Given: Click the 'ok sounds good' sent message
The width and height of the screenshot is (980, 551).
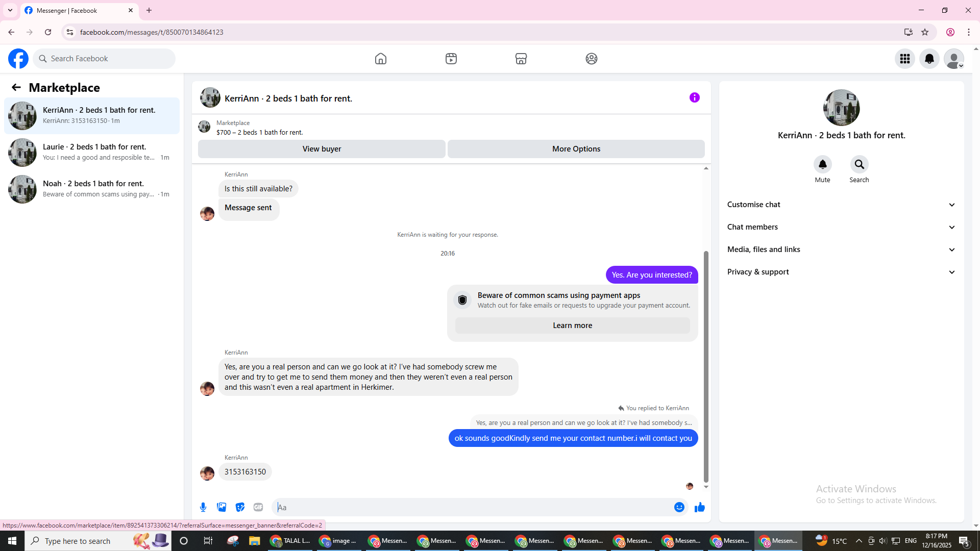Looking at the screenshot, I should 573,438.
